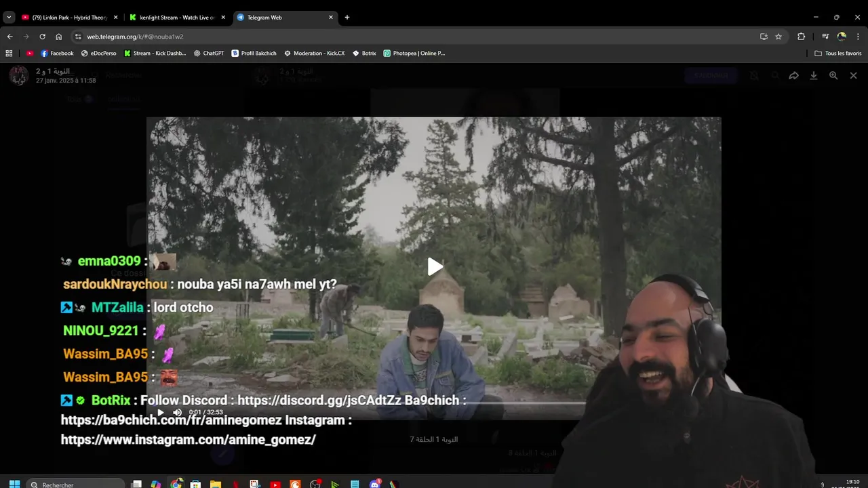The height and width of the screenshot is (488, 868).
Task: Open the Stream - Kick Dashboard bookmark
Action: (x=155, y=53)
